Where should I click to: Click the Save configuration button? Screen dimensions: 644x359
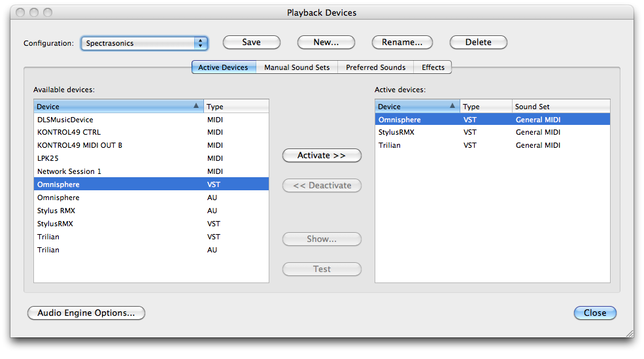pyautogui.click(x=251, y=43)
